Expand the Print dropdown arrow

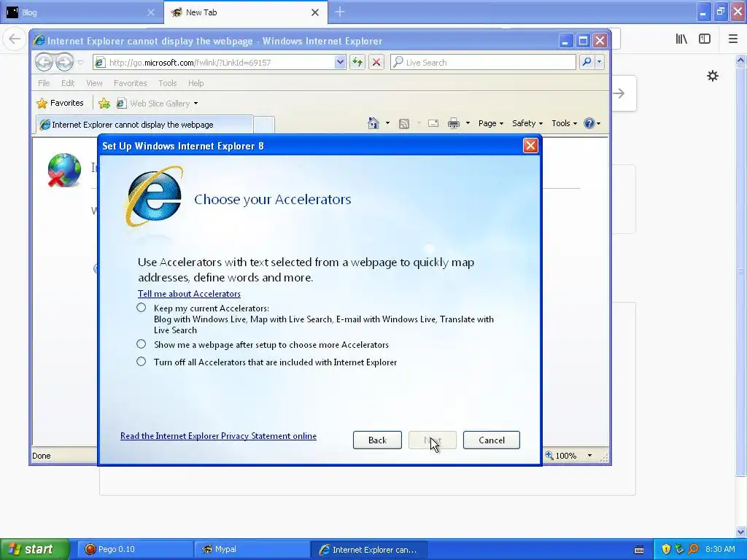(x=468, y=123)
